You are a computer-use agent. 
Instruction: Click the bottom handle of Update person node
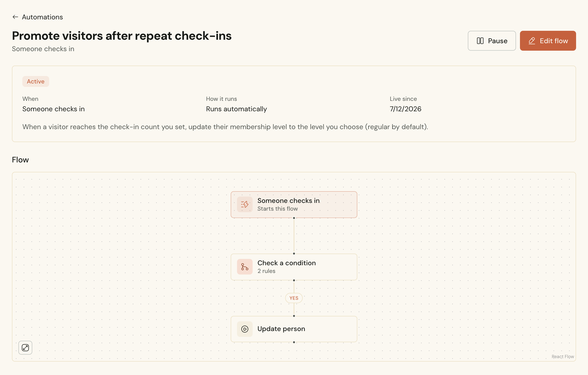(294, 342)
